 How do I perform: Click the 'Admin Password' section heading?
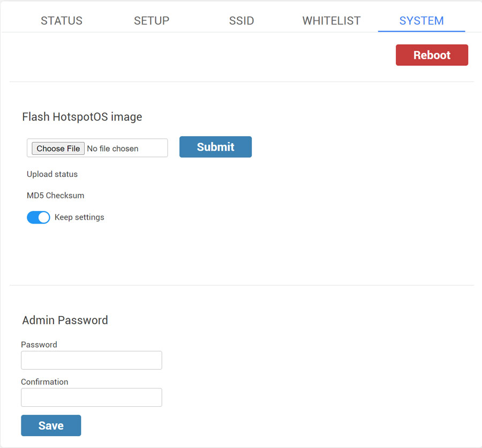65,320
